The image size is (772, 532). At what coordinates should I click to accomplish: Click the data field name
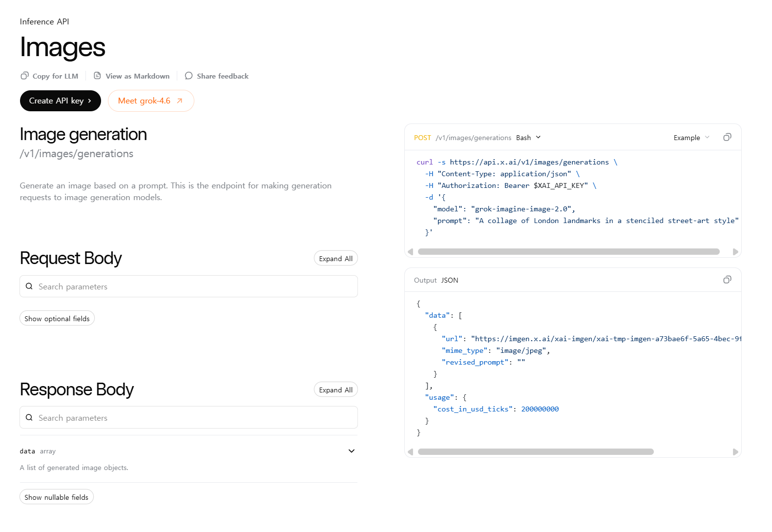pyautogui.click(x=27, y=451)
